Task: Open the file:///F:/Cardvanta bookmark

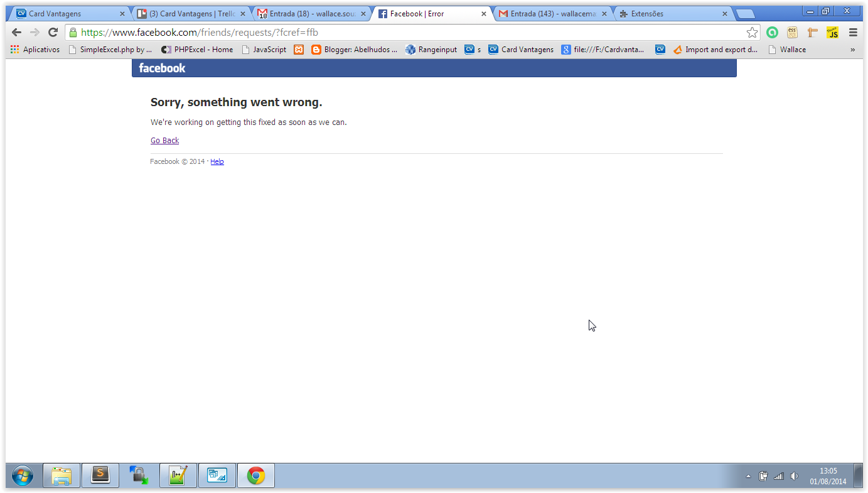Action: [603, 50]
